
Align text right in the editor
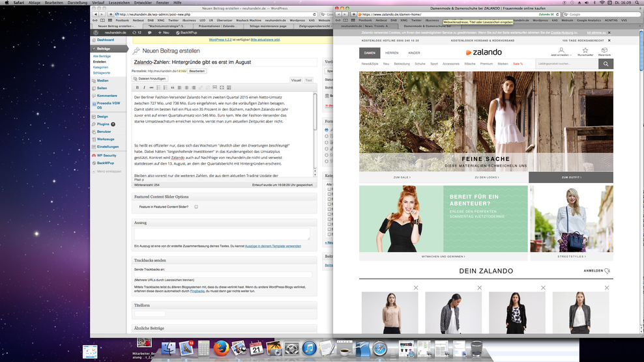pos(194,87)
